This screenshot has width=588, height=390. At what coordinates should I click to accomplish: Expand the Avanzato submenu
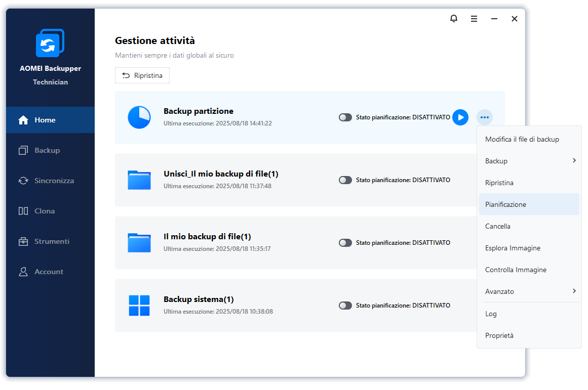[529, 291]
